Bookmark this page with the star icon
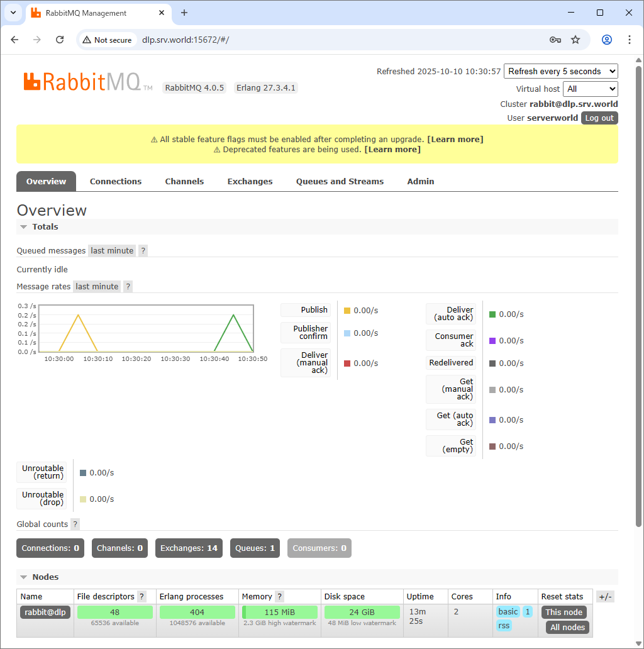The height and width of the screenshot is (649, 644). click(x=575, y=40)
